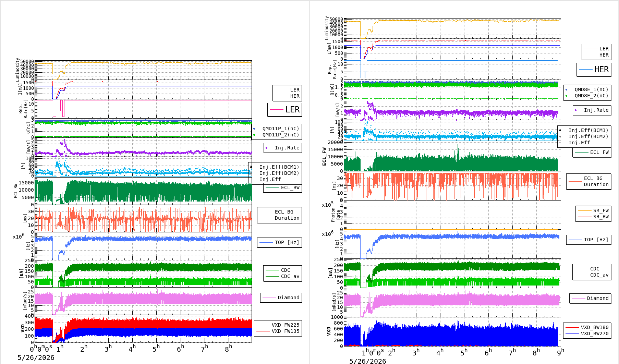Click the ECL_BW y-axis title

coord(16,191)
